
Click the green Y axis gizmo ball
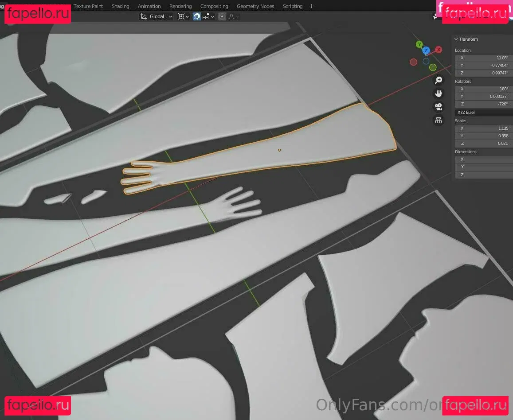(x=419, y=44)
